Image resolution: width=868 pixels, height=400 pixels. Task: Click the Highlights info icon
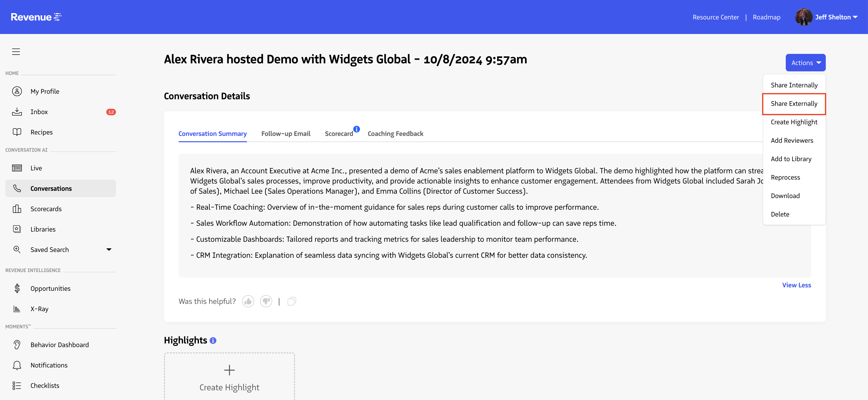pyautogui.click(x=213, y=341)
